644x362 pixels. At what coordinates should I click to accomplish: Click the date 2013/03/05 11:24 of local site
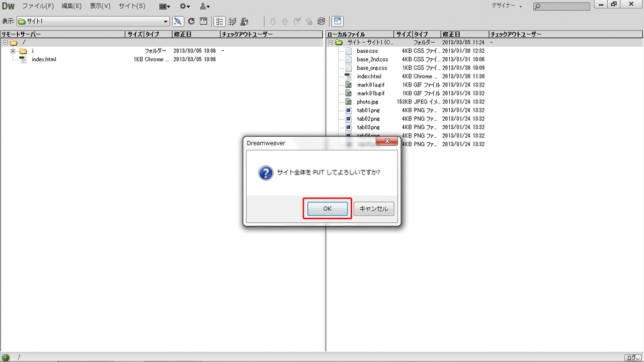463,42
